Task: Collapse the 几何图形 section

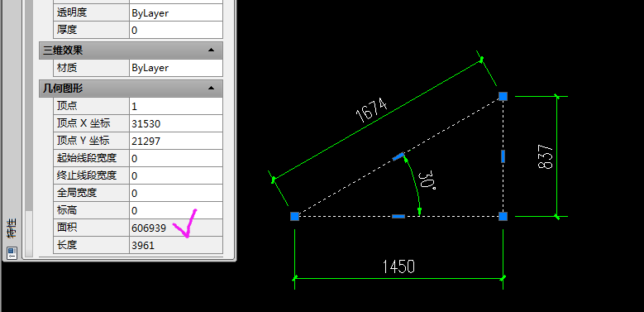Action: [x=211, y=88]
